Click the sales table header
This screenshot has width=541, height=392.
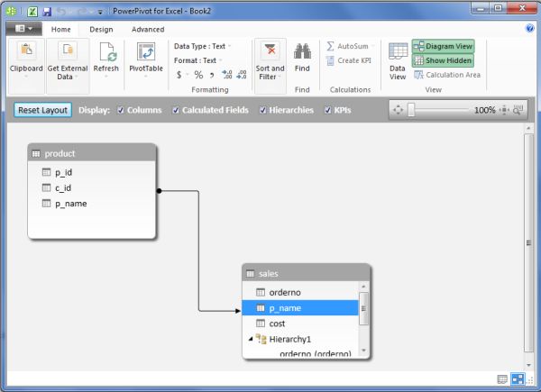point(307,273)
